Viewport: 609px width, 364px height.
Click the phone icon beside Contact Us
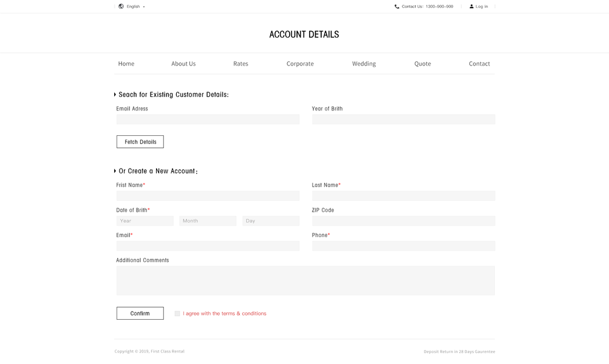(396, 6)
